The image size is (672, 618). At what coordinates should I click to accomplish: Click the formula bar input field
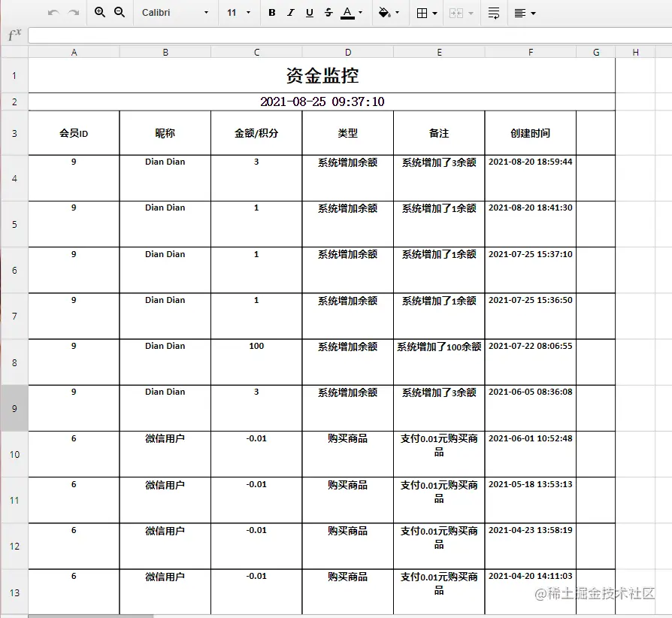(350, 35)
